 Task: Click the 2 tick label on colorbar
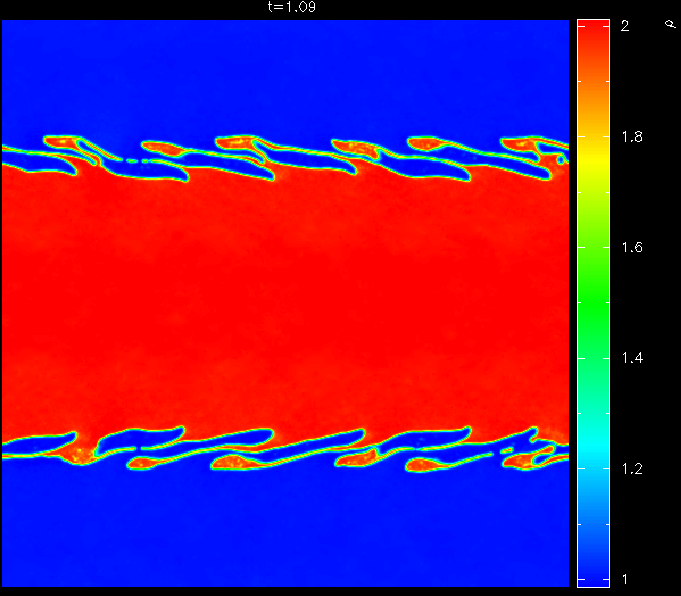(624, 27)
